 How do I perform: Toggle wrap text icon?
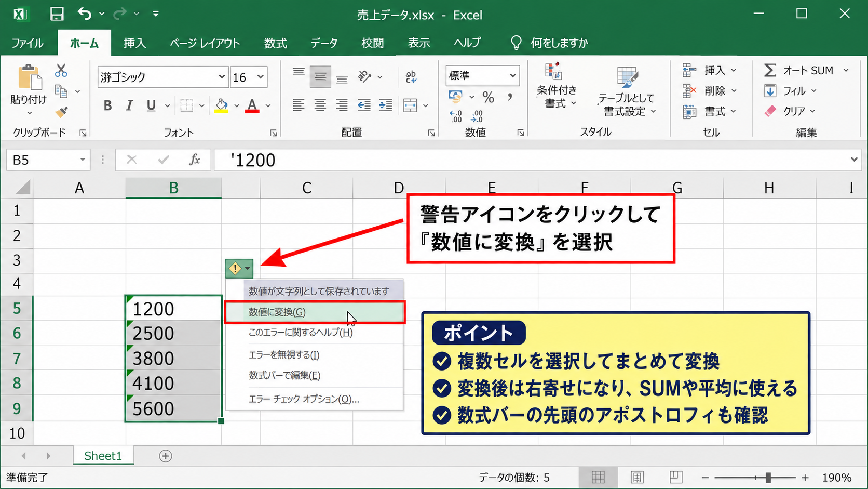(x=411, y=77)
